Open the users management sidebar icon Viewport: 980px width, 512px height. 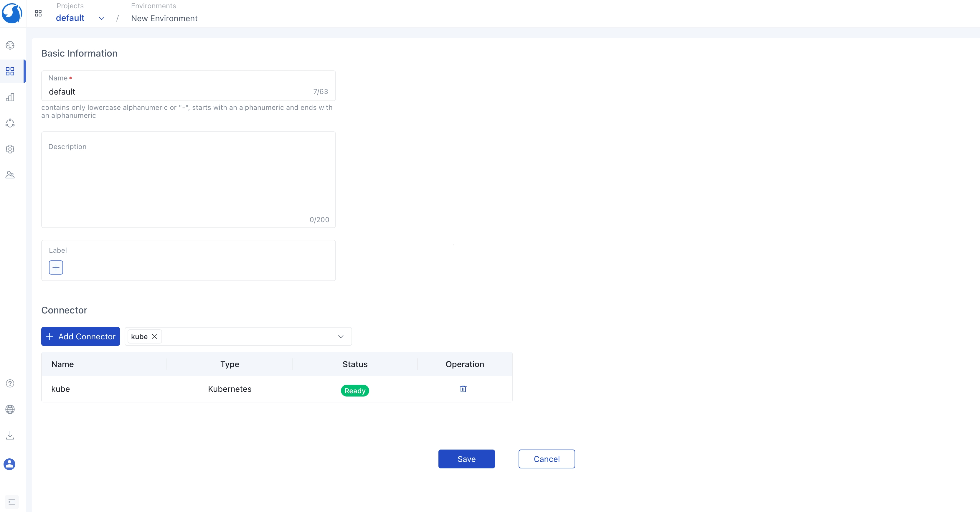(x=10, y=175)
